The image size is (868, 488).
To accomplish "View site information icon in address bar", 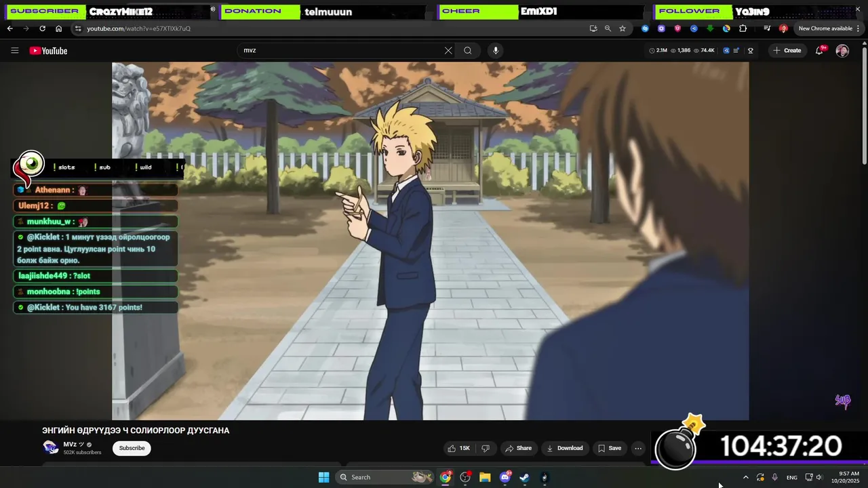I will coord(78,28).
